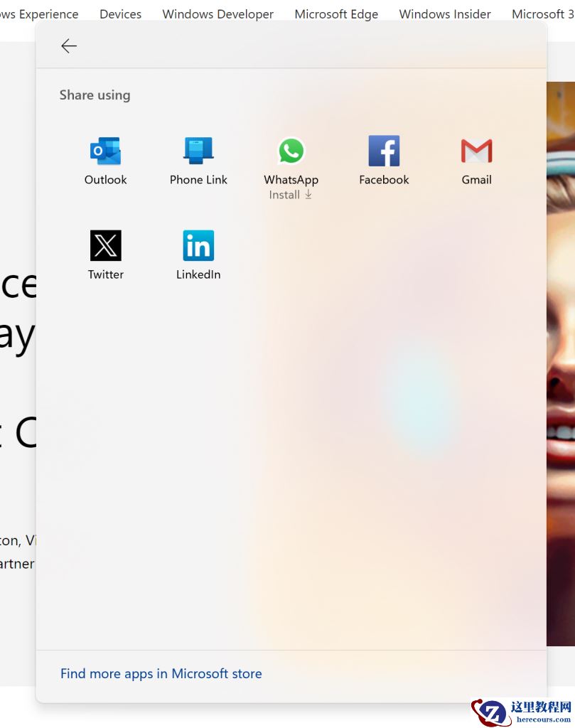575x728 pixels.
Task: Share using the Gmail icon
Action: tap(476, 150)
